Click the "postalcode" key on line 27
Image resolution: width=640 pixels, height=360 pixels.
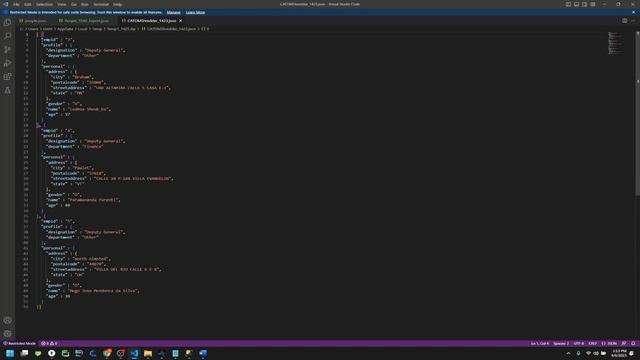[65, 173]
